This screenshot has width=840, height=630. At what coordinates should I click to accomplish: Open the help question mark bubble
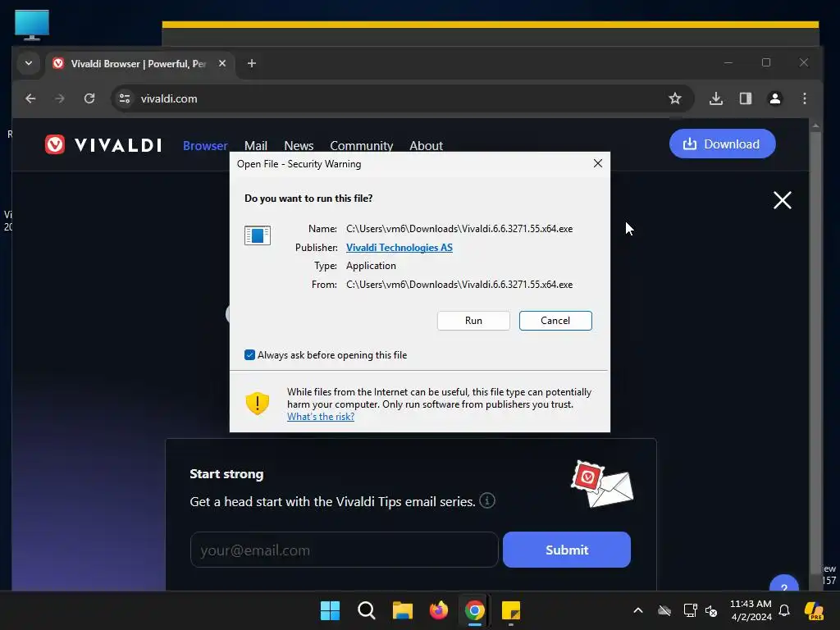tap(783, 584)
